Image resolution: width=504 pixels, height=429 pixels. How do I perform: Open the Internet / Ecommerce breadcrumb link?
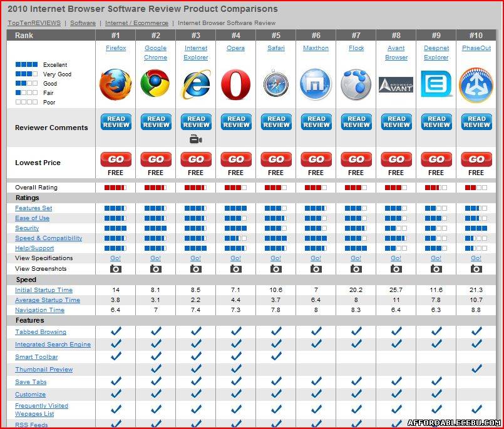point(136,23)
